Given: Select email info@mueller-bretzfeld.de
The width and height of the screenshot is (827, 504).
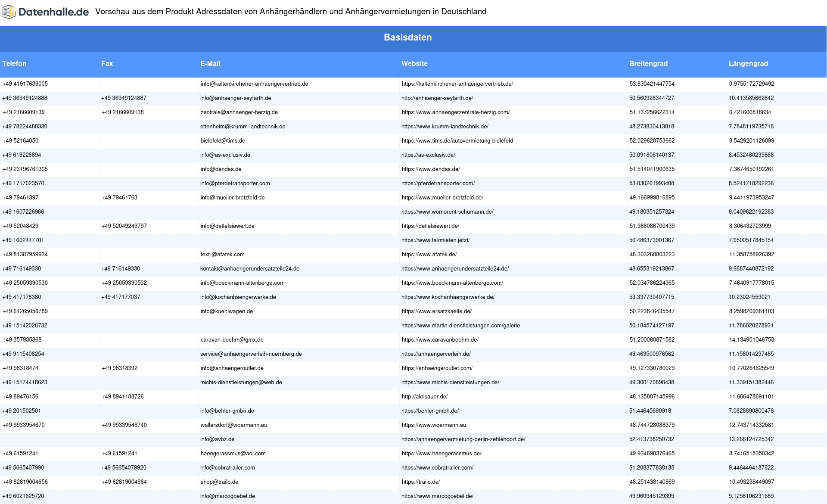Looking at the screenshot, I should point(233,198).
